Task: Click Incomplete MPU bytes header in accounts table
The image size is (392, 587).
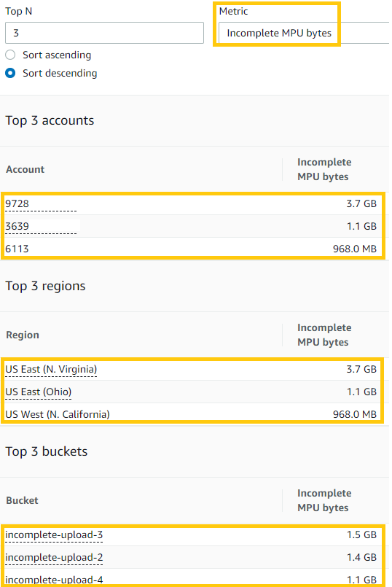Action: 324,169
